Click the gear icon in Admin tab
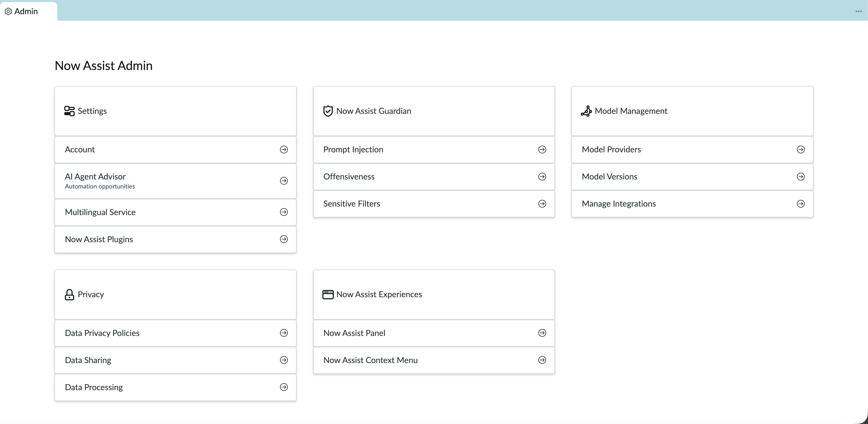Screen dimensions: 868x424 point(9,11)
